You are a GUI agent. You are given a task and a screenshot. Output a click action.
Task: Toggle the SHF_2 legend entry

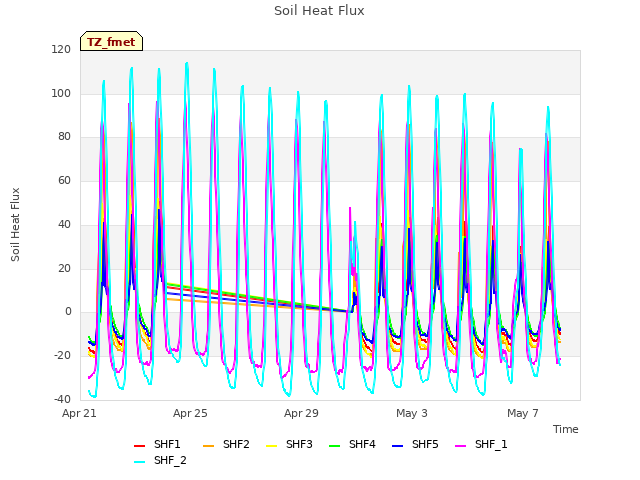pos(160,461)
